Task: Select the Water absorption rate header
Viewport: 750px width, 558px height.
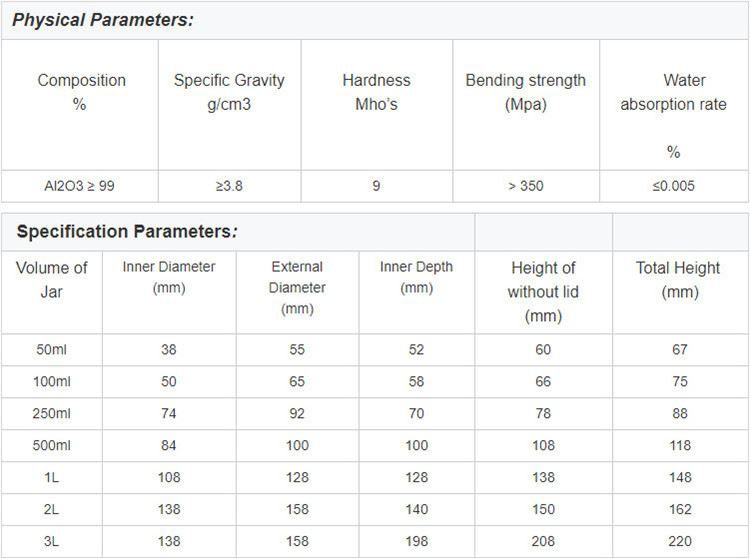Action: [x=673, y=116]
